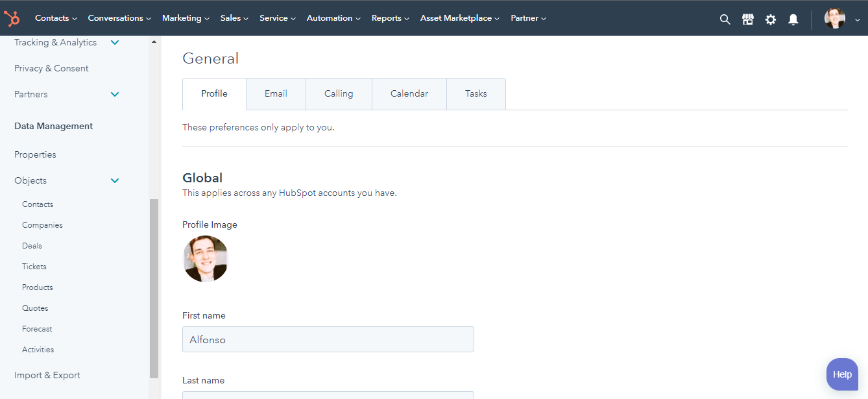Open the search tool
The image size is (868, 399).
(x=725, y=19)
